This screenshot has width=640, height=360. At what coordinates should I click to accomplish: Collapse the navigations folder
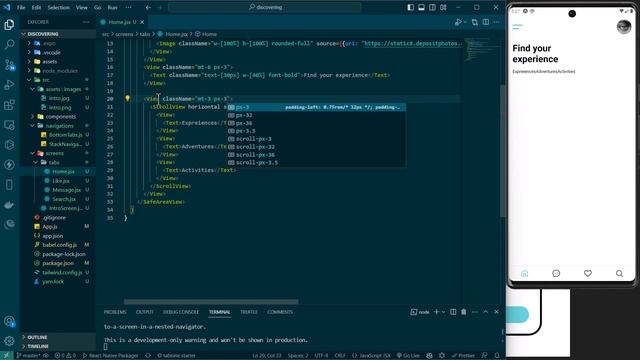tap(59, 126)
